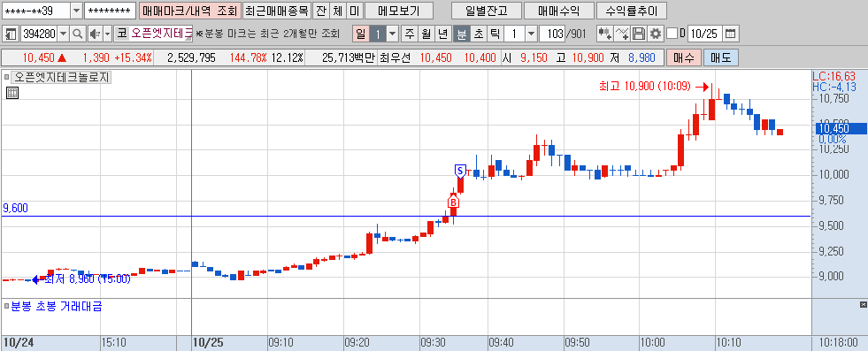The image size is (868, 351).
Task: Open the screen layout icon beside the stock code
Action: 12,34
